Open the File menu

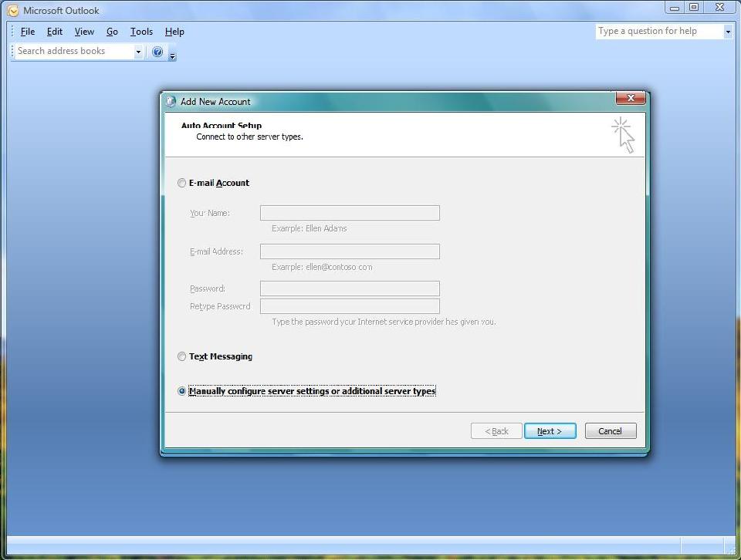coord(28,32)
